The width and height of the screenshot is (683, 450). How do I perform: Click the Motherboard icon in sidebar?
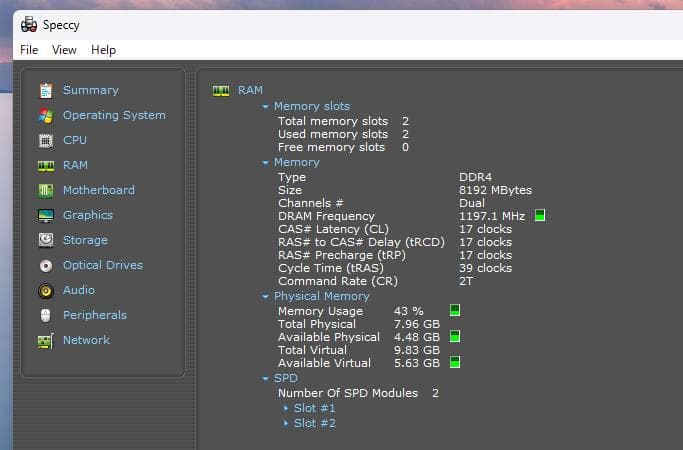[46, 190]
